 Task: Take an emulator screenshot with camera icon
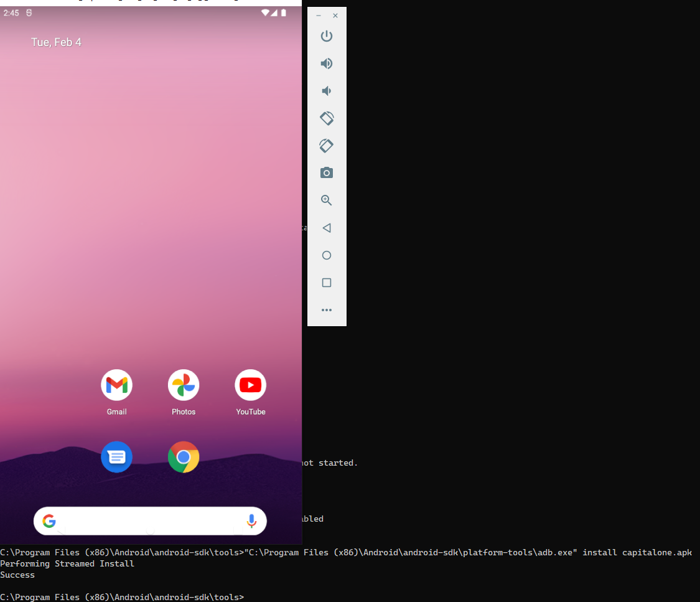[x=326, y=173]
